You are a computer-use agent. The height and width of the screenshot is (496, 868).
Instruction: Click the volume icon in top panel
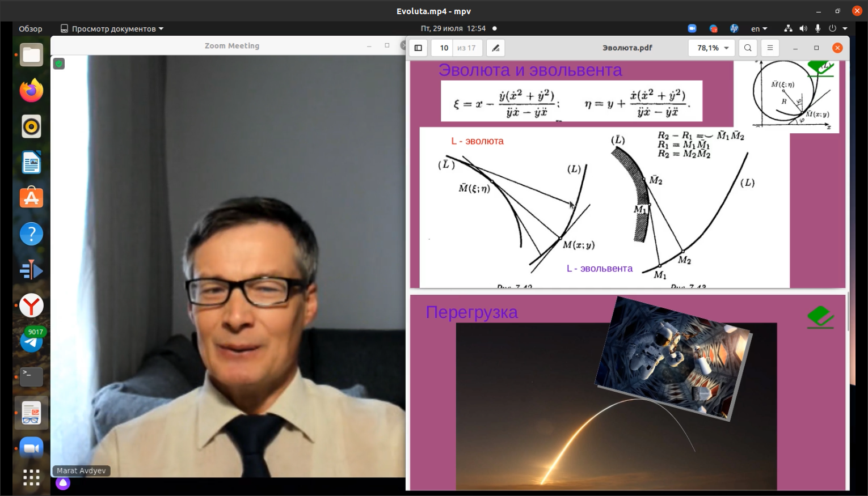point(803,28)
